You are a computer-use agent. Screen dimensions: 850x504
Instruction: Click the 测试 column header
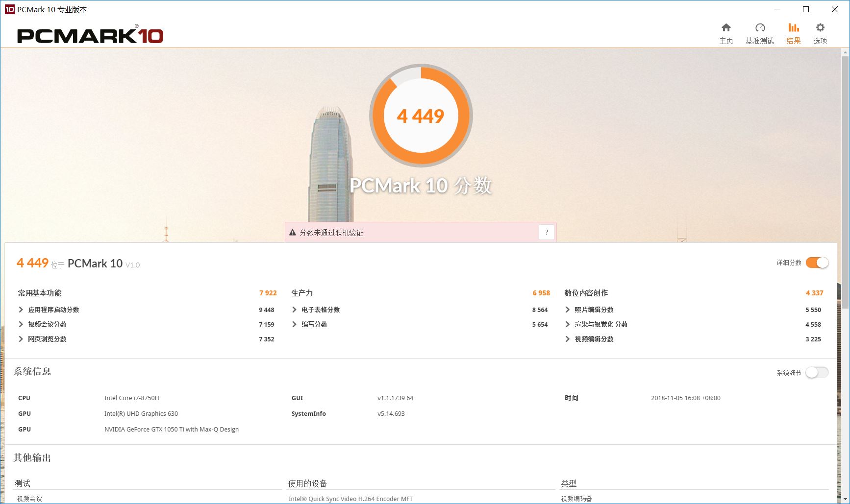(22, 483)
